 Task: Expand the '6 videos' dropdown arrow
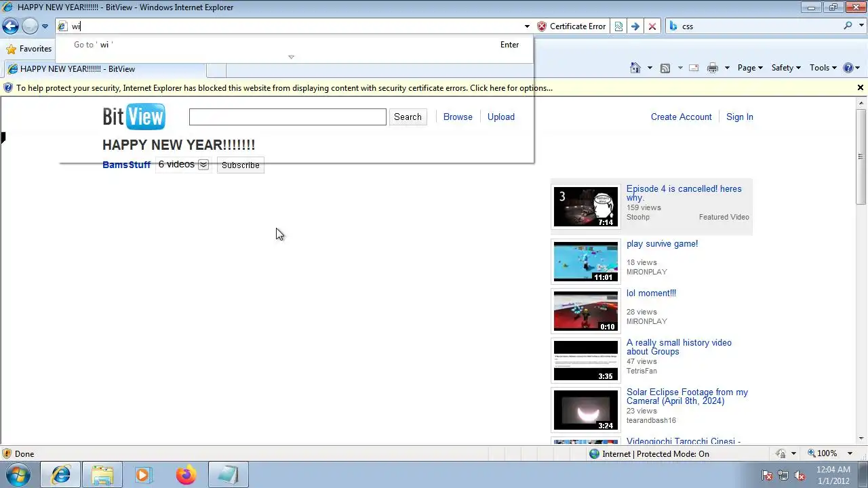point(203,165)
